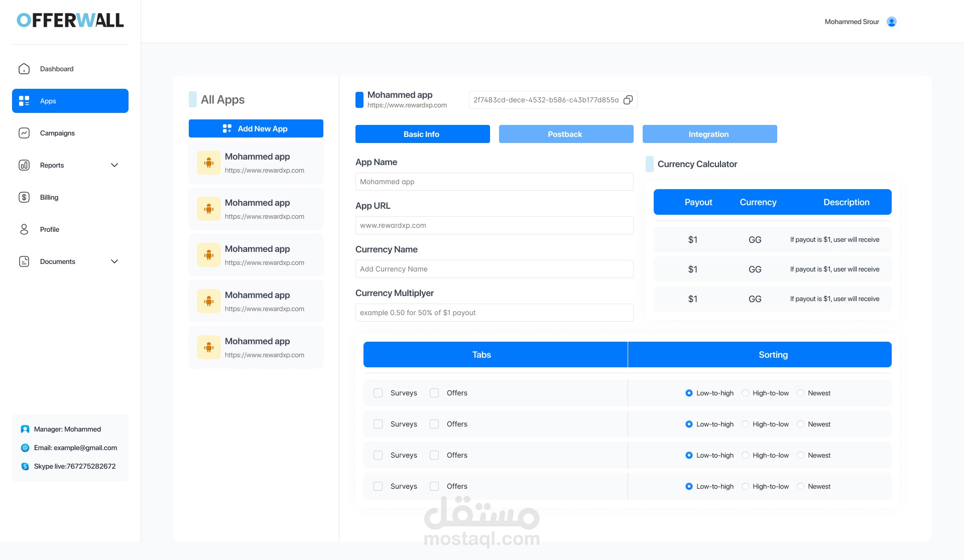Click the Billing dollar icon
The width and height of the screenshot is (964, 560).
click(x=24, y=197)
